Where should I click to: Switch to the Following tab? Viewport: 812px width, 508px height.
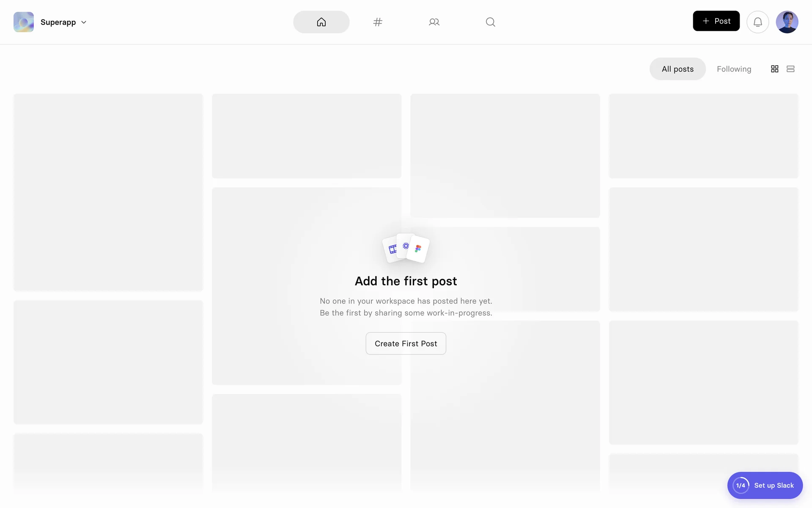[734, 69]
